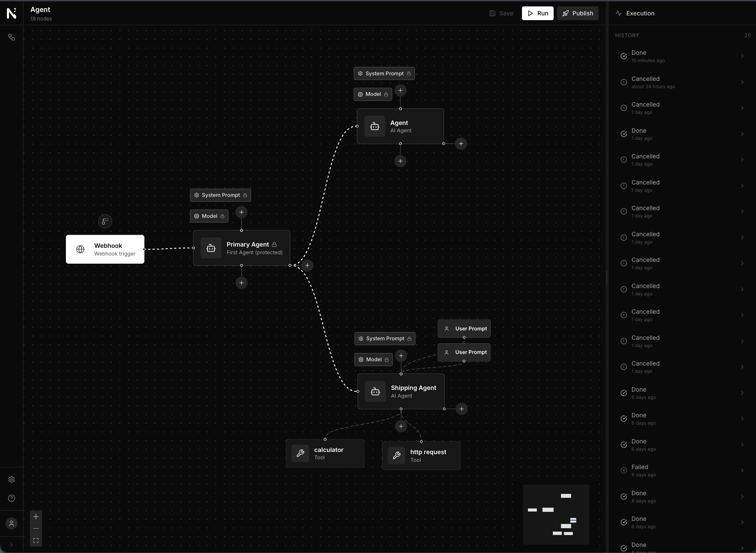Select the robot icon on the Primary Agent node
756x553 pixels.
(x=210, y=248)
